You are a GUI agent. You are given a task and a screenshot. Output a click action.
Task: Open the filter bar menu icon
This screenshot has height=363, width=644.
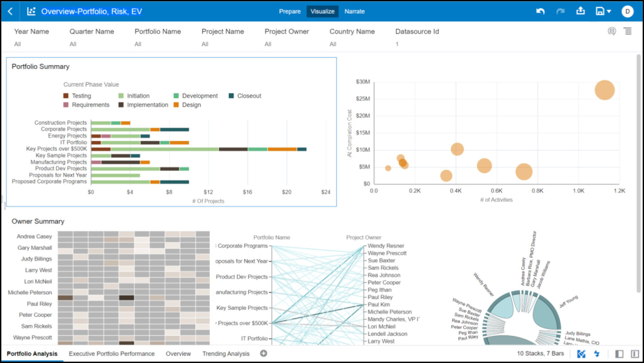pyautogui.click(x=628, y=31)
